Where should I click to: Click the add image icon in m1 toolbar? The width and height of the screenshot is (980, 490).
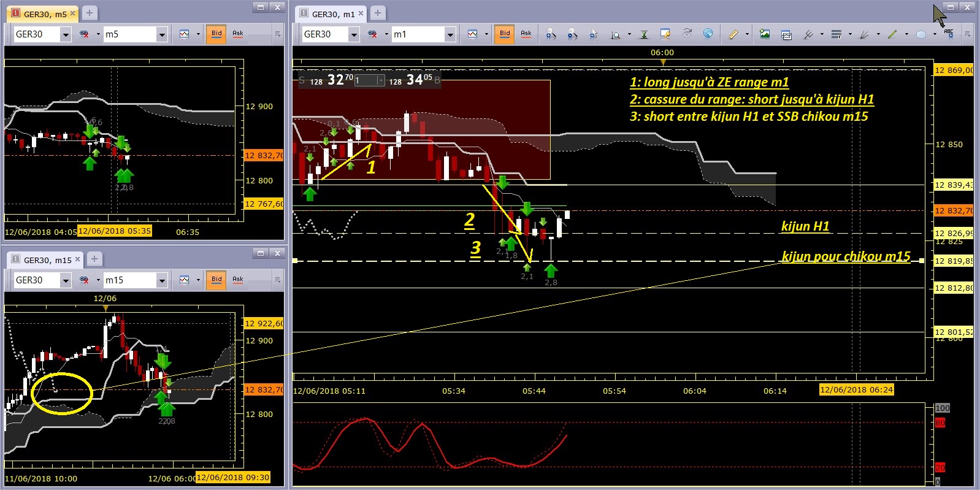765,34
